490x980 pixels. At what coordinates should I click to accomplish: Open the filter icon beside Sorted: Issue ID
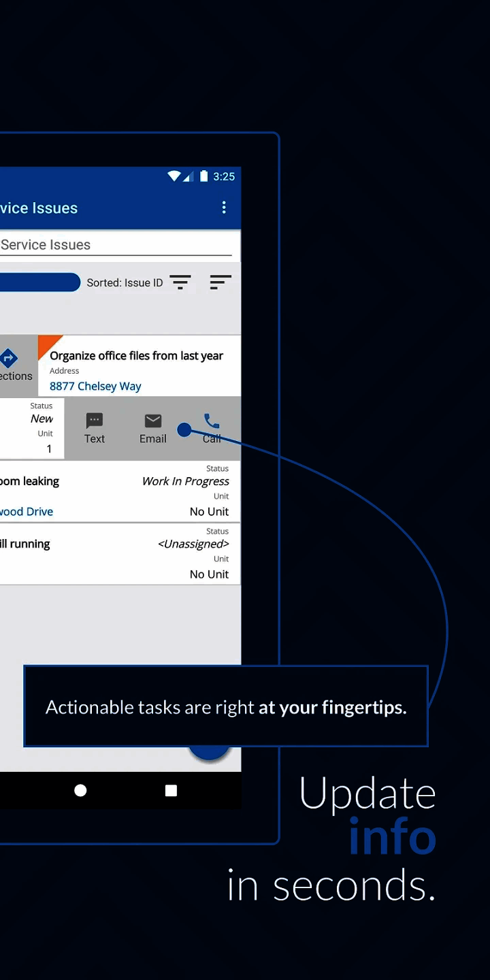[180, 282]
